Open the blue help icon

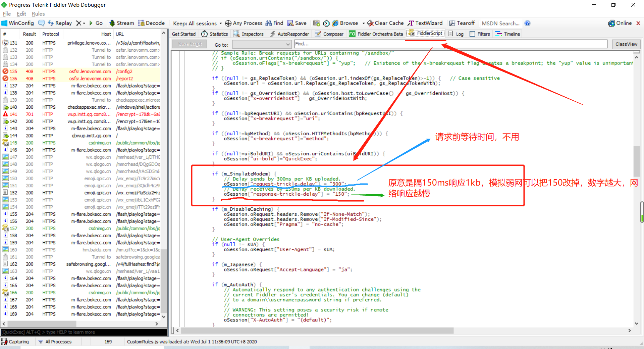(527, 23)
